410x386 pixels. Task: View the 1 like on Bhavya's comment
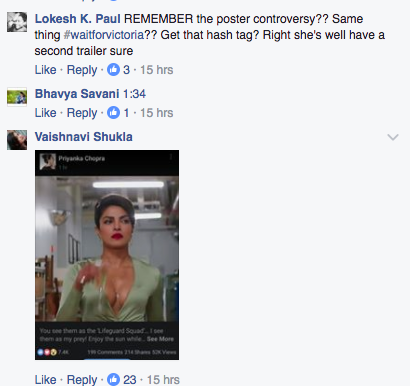coord(118,113)
